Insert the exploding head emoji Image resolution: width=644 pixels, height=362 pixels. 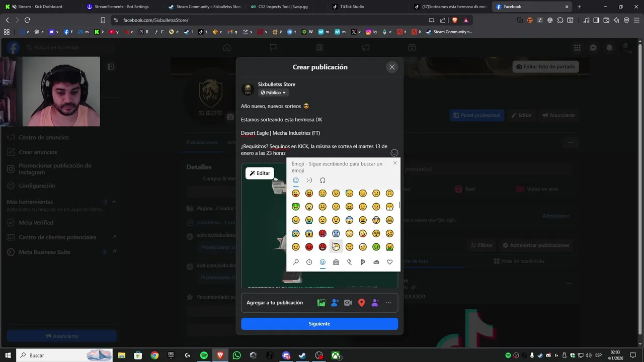tap(376, 220)
